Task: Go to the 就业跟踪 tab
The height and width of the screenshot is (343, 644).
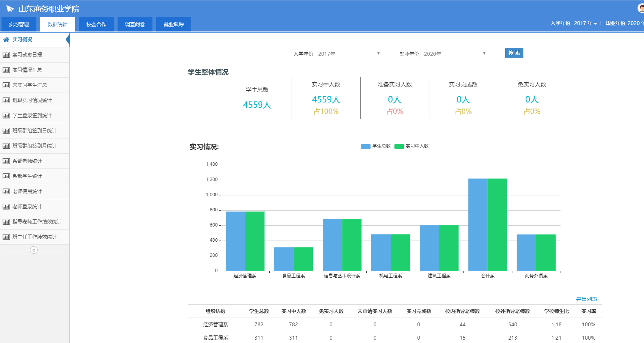Action: (174, 24)
